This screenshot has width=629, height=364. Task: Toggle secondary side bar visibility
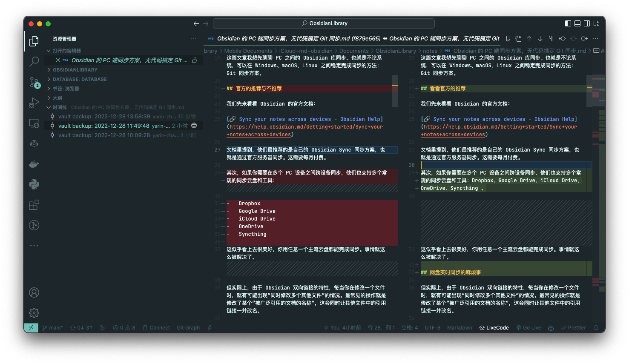587,23
